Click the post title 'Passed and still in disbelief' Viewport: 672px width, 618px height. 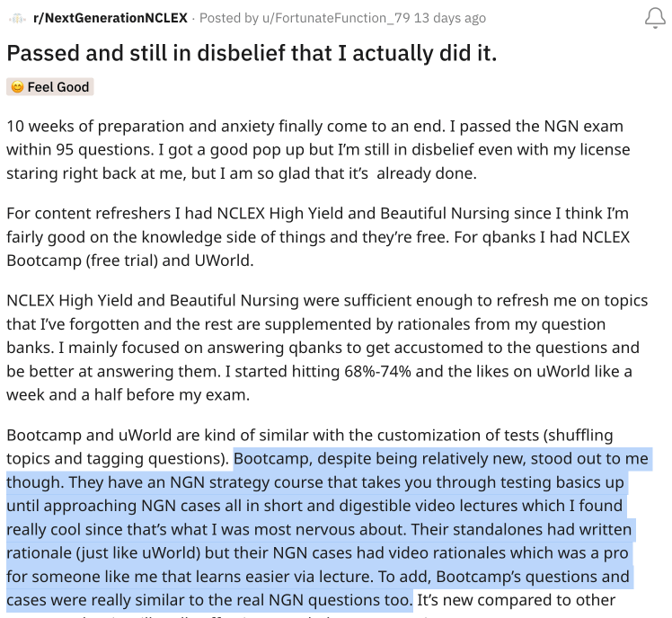252,53
